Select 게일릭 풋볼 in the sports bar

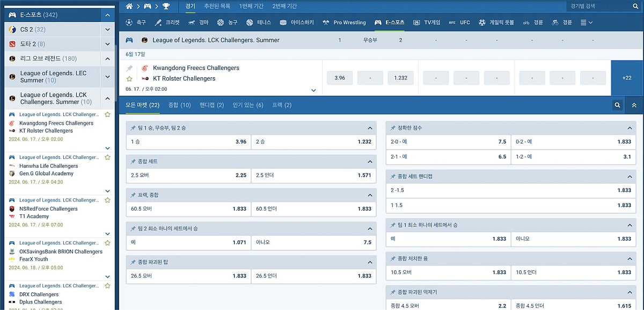click(x=496, y=23)
